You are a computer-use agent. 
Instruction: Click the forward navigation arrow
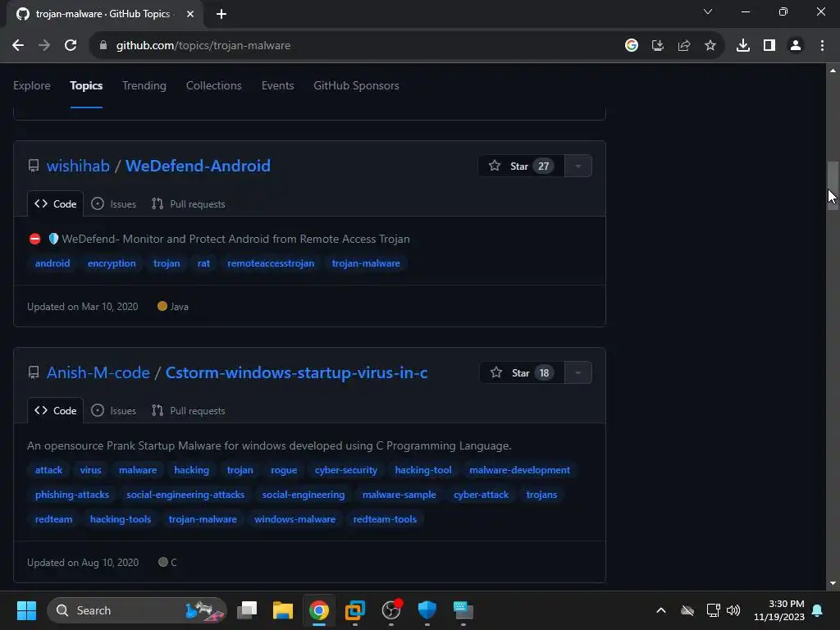pos(44,46)
